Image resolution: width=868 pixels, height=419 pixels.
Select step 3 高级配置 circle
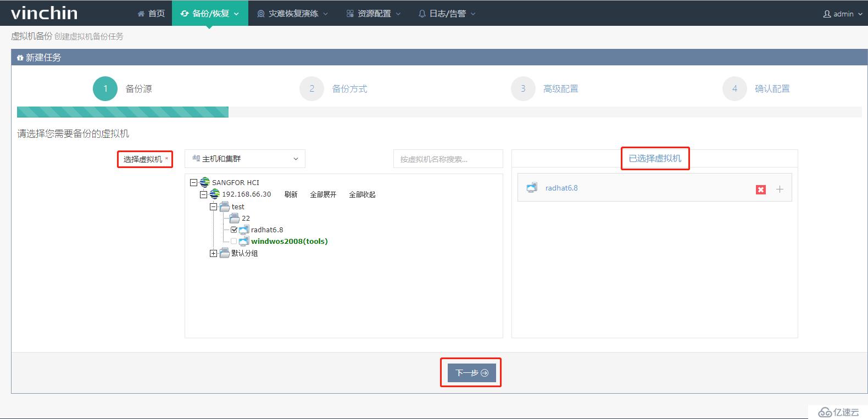[x=523, y=88]
